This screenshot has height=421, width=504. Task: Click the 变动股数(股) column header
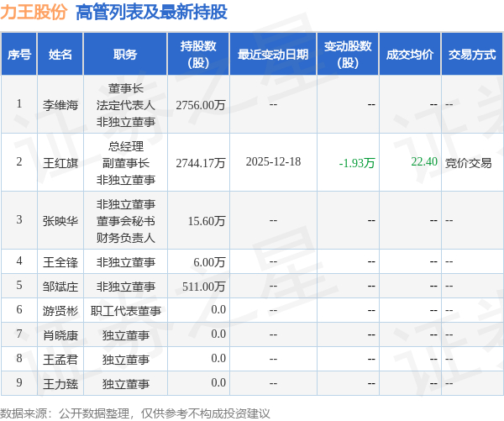pos(348,54)
